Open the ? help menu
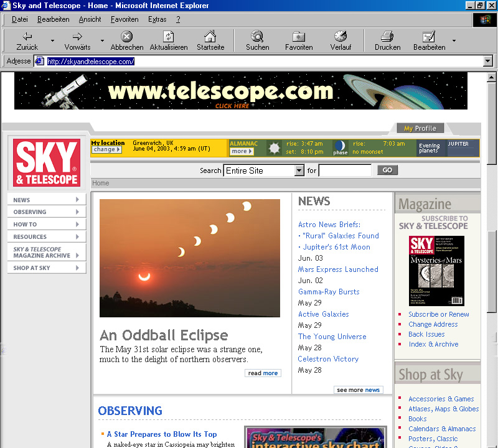The height and width of the screenshot is (448, 498). 178,19
